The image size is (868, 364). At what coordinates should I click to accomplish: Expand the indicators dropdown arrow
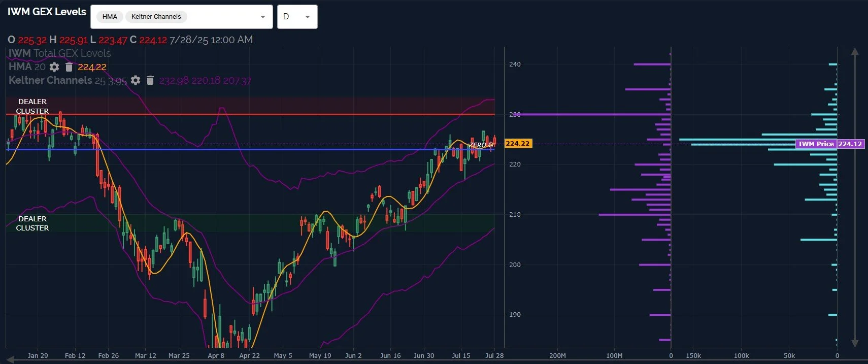click(x=263, y=17)
